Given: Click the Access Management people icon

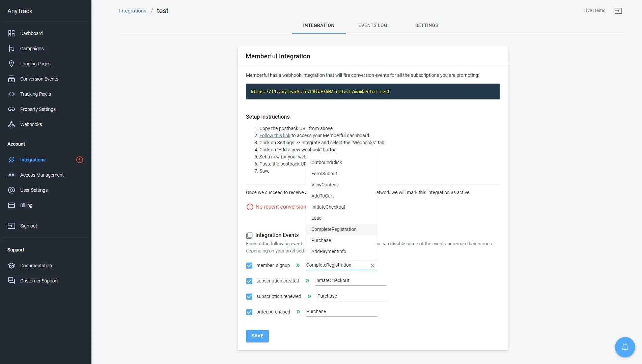Looking at the screenshot, I should 11,175.
